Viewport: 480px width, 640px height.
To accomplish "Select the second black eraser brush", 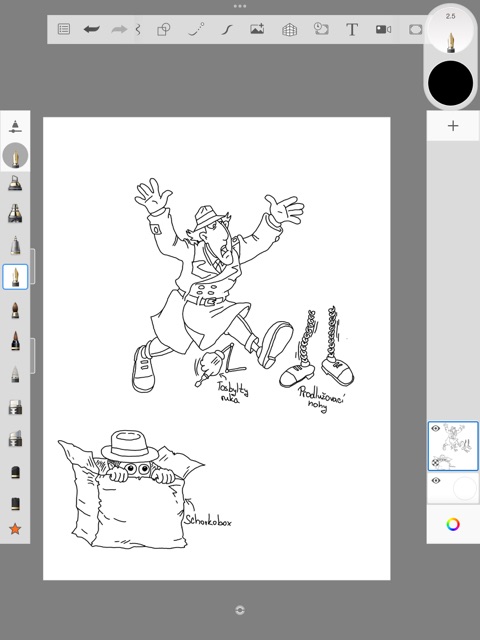I will pos(15,503).
